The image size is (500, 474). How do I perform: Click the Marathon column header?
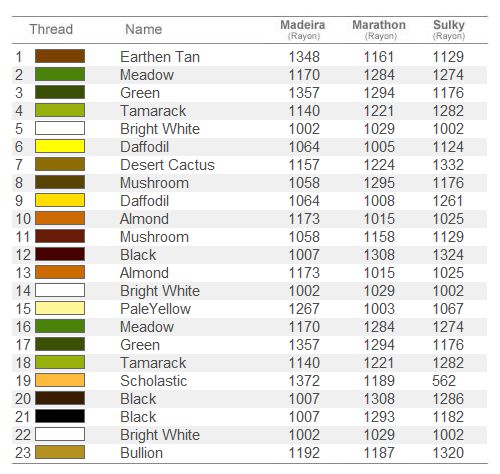click(379, 29)
